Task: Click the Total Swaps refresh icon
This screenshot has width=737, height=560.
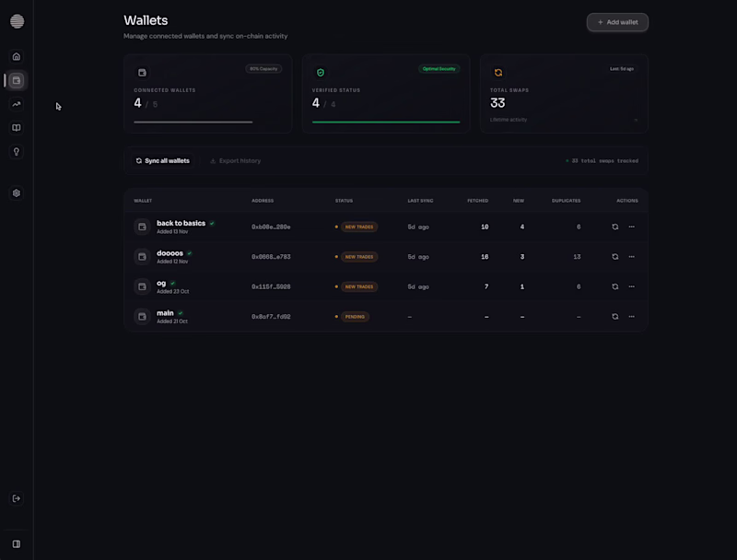Action: (498, 73)
